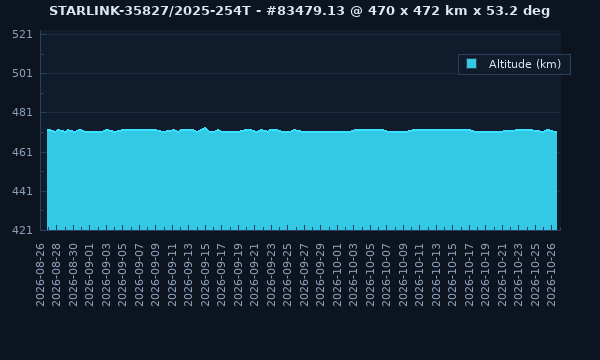
Task: Click the 2026-10-21 date label
Action: [502, 274]
